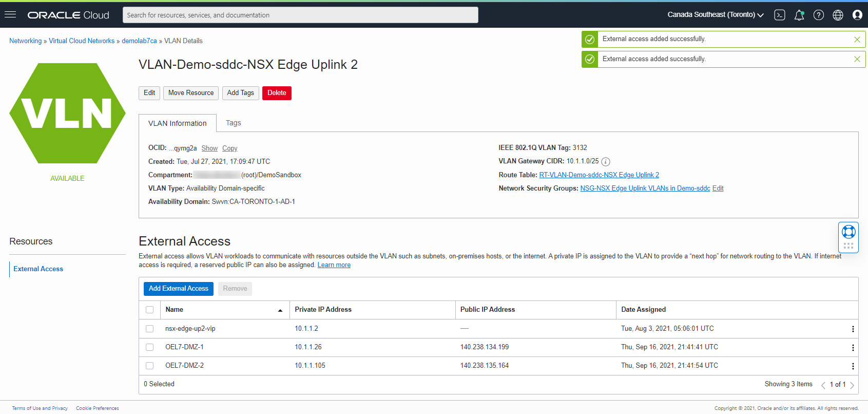The width and height of the screenshot is (868, 414).
Task: Copy the OCID
Action: tap(229, 148)
